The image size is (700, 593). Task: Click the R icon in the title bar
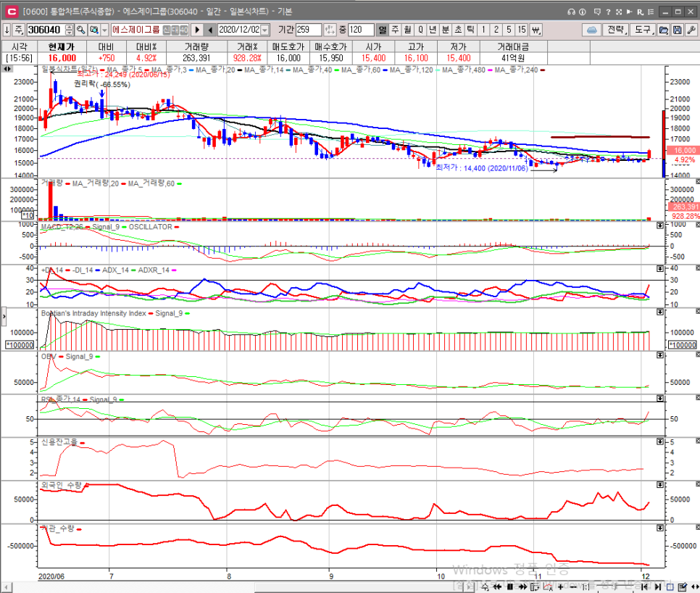pos(640,12)
